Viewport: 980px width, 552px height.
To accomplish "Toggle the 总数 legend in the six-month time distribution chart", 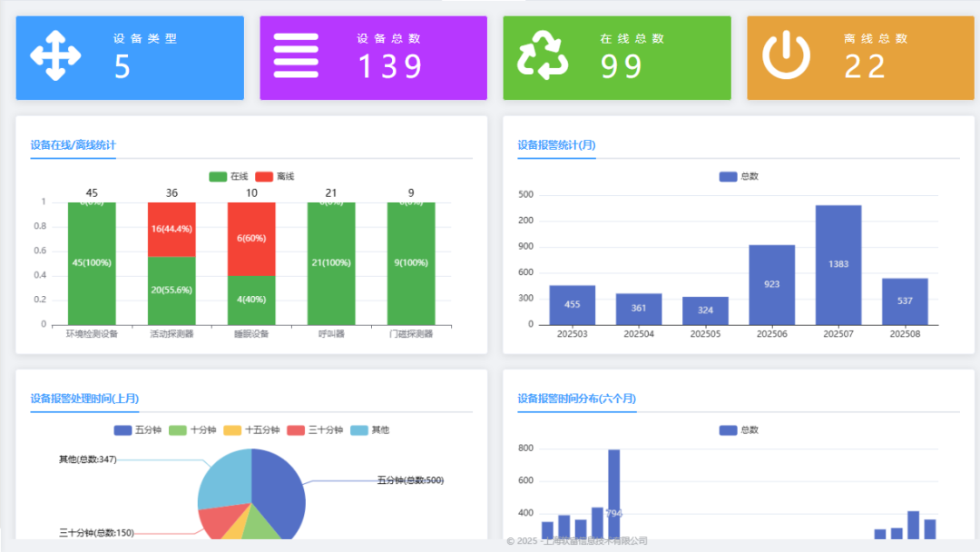I will (x=739, y=430).
